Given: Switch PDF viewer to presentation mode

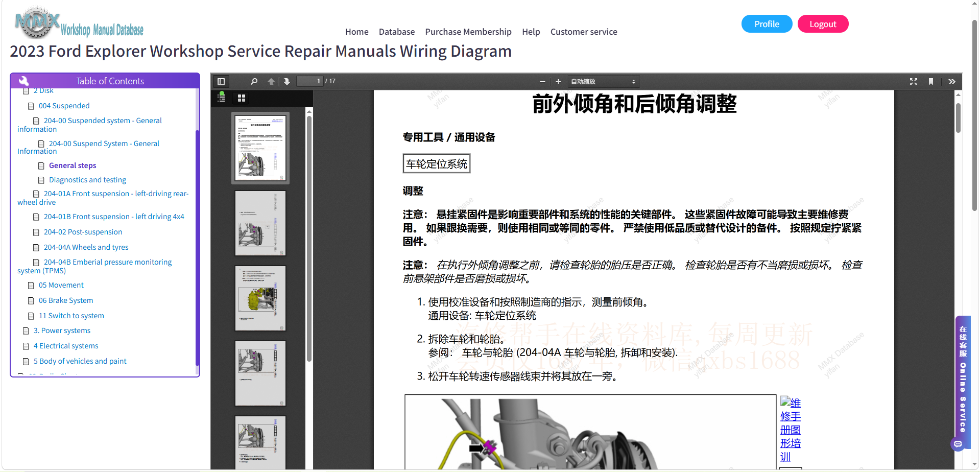Looking at the screenshot, I should click(x=914, y=82).
